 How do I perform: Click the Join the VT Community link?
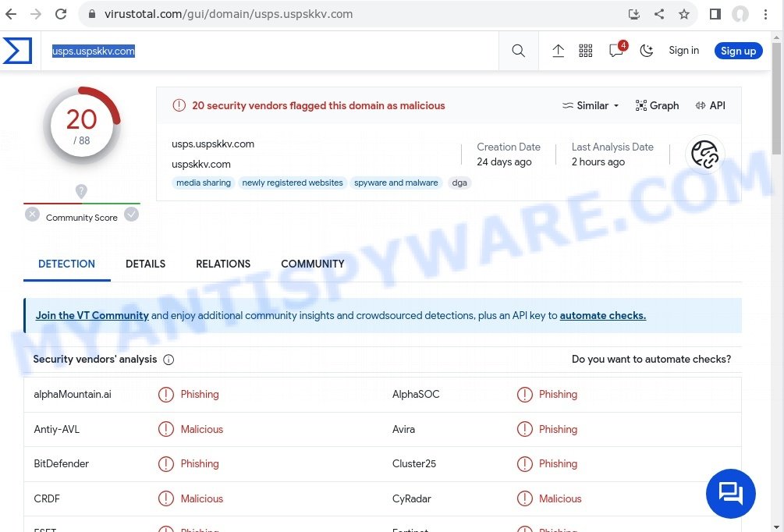pos(92,315)
